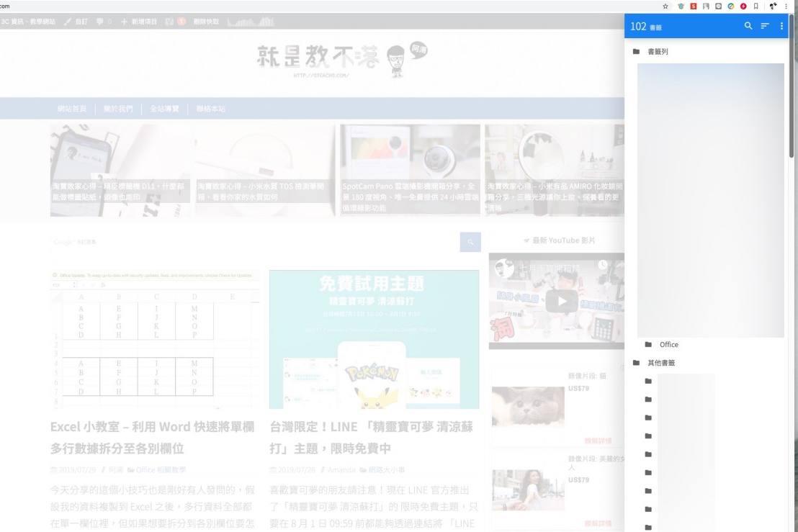Viewport: 798px width, 532px height.
Task: Open Chrome's three-dot browser menu
Action: pyautogui.click(x=786, y=6)
